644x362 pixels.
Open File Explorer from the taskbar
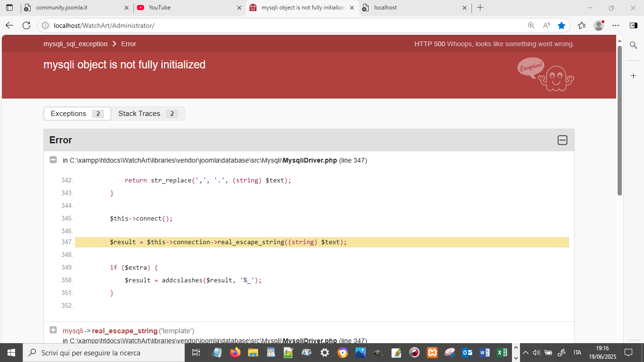(253, 353)
